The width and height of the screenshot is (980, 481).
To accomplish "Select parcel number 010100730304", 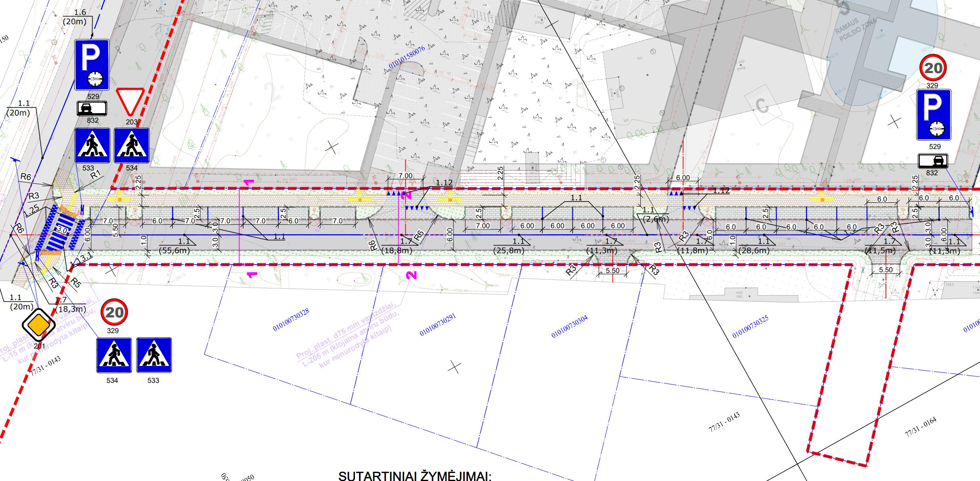I will pos(569,326).
